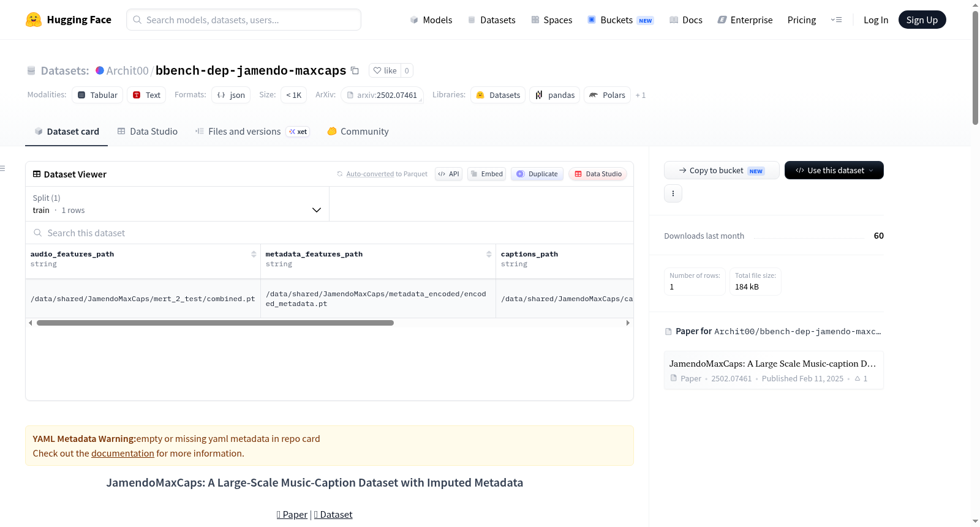Open Data Studio from viewer header
The image size is (980, 527).
(597, 174)
